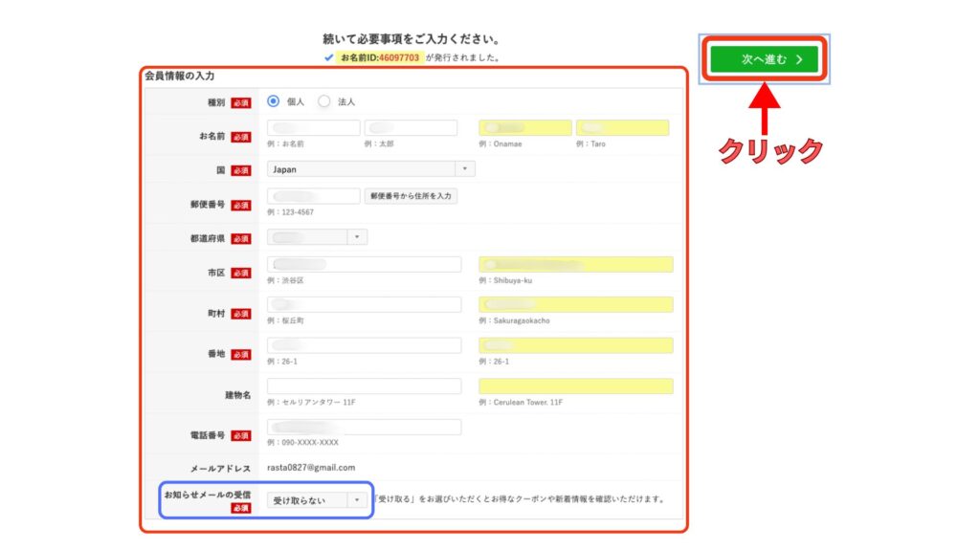
Task: Click the yellow English building name field
Action: pos(575,386)
